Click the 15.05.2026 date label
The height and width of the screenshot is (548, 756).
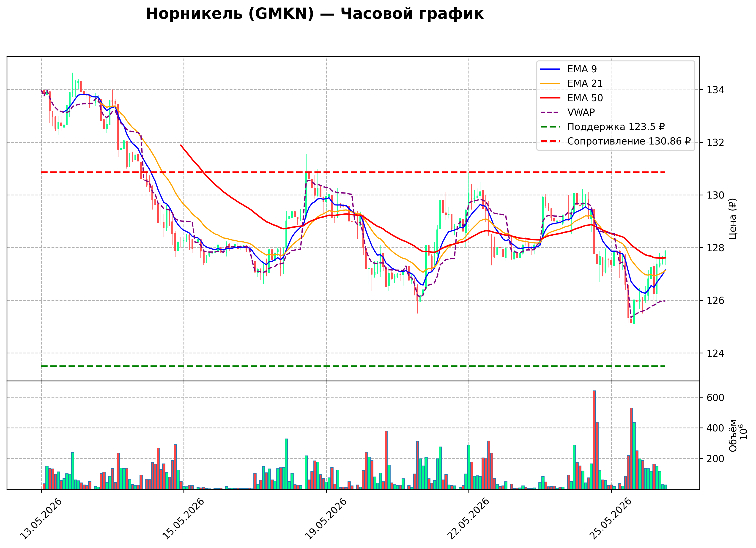(183, 519)
